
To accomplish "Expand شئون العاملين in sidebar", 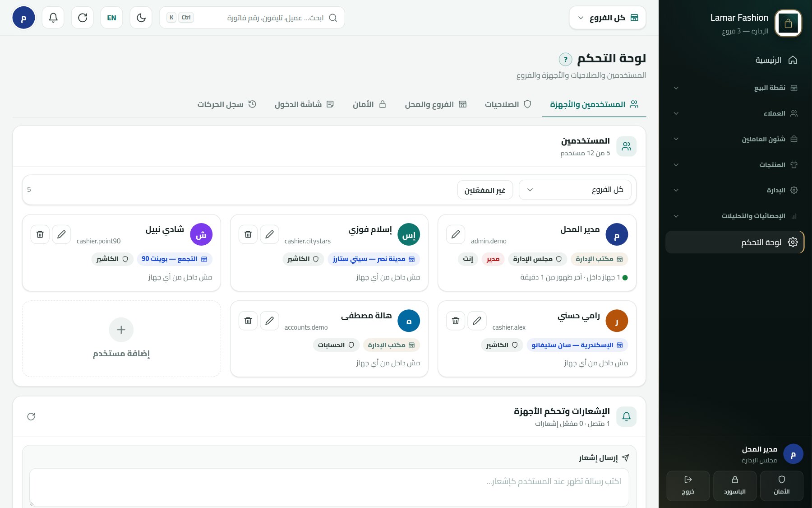I will [735, 139].
